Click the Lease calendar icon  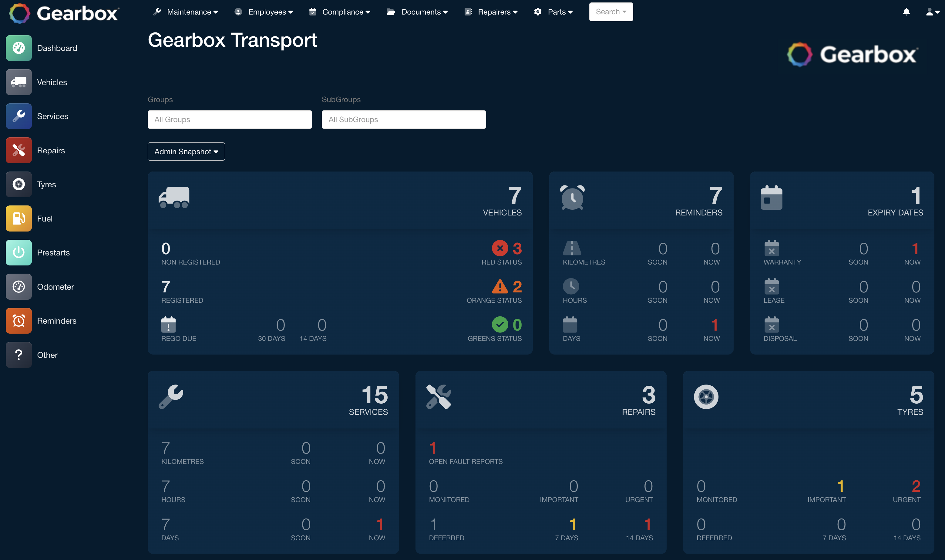coord(772,286)
